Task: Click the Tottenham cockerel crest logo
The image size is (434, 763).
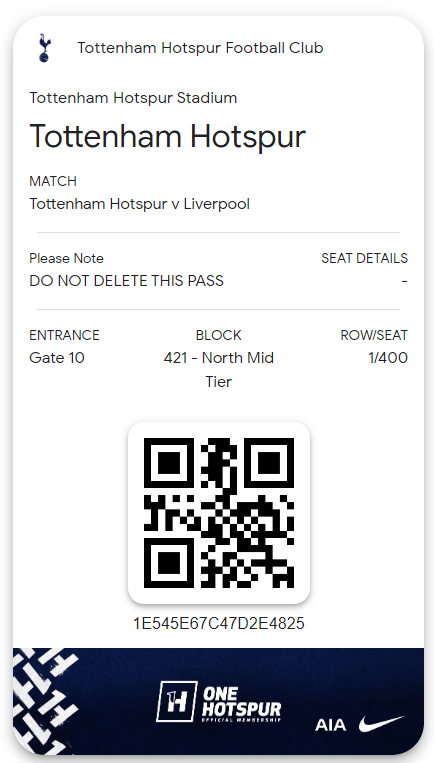Action: click(45, 48)
